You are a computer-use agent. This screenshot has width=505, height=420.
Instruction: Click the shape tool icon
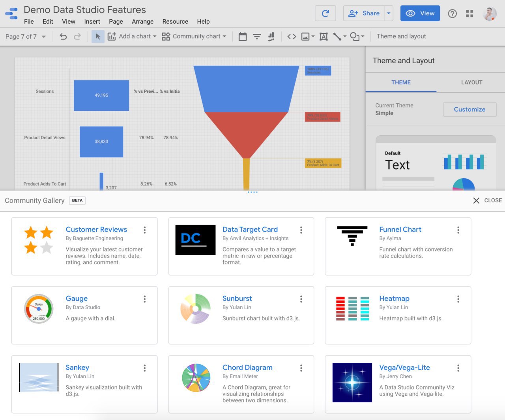(x=355, y=37)
